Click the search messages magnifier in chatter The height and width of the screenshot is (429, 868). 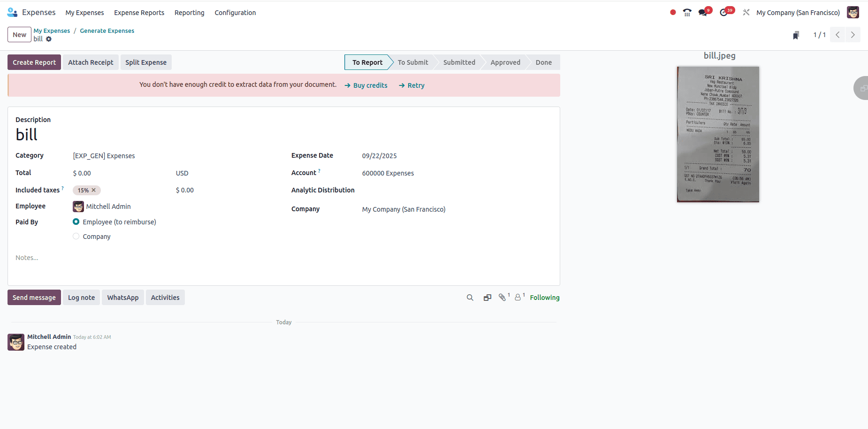470,297
